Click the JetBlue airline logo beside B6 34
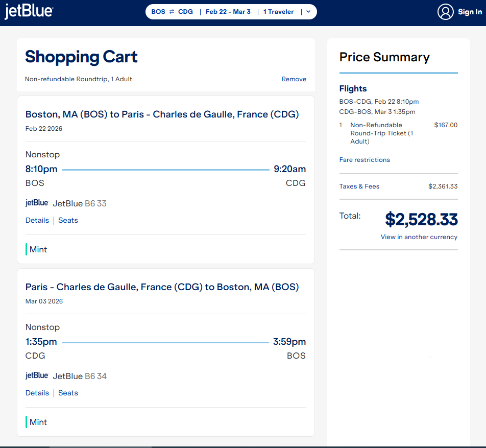 [37, 375]
